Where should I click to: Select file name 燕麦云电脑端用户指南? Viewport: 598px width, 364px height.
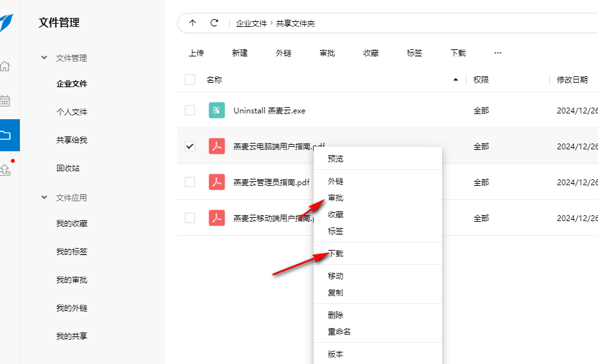click(279, 146)
